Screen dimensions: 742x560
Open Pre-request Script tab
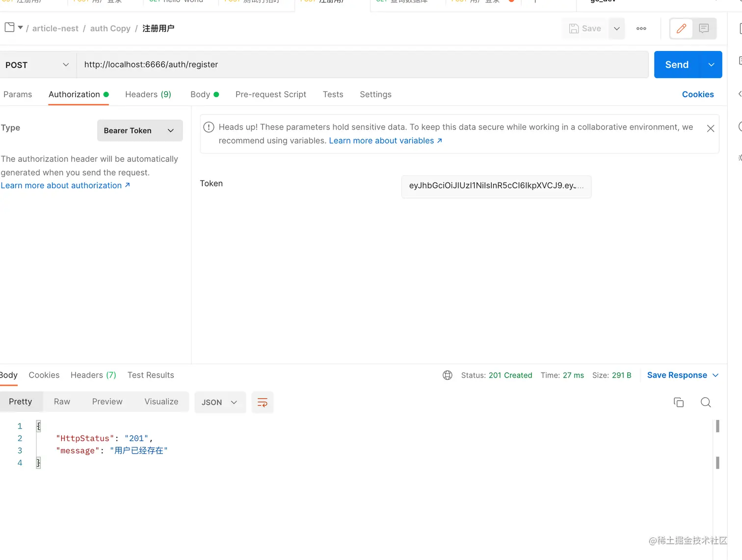pos(271,94)
